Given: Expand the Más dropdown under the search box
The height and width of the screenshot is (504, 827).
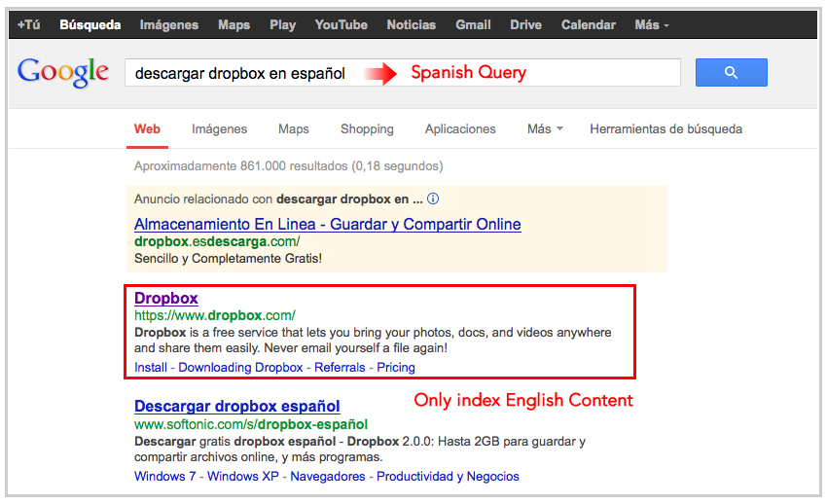Looking at the screenshot, I should pos(545,129).
